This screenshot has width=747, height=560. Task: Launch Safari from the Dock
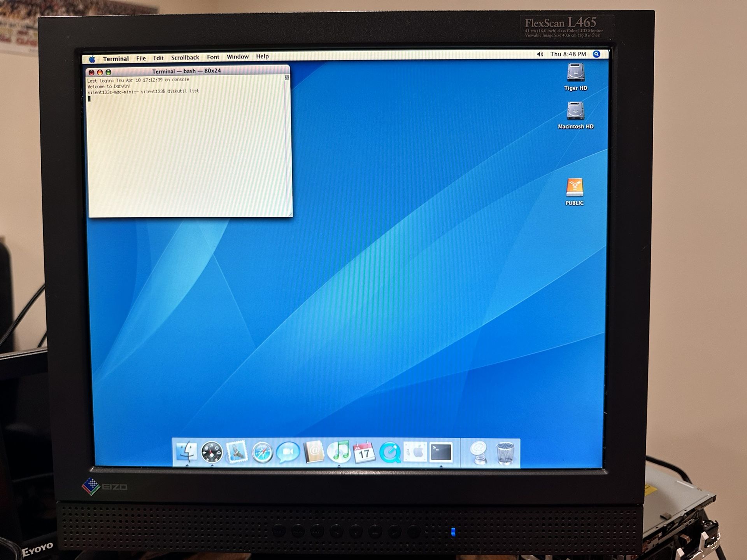tap(262, 453)
